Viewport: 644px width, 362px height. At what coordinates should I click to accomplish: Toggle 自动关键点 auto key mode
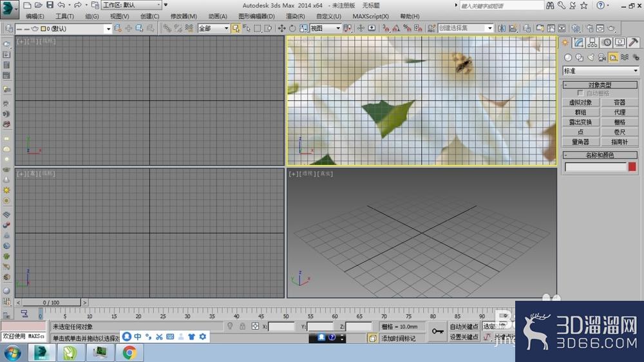[464, 327]
